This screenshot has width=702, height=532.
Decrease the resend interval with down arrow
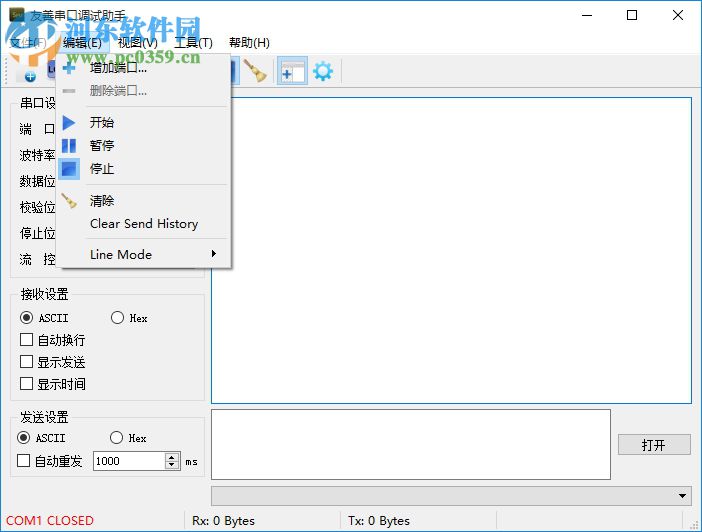point(172,465)
